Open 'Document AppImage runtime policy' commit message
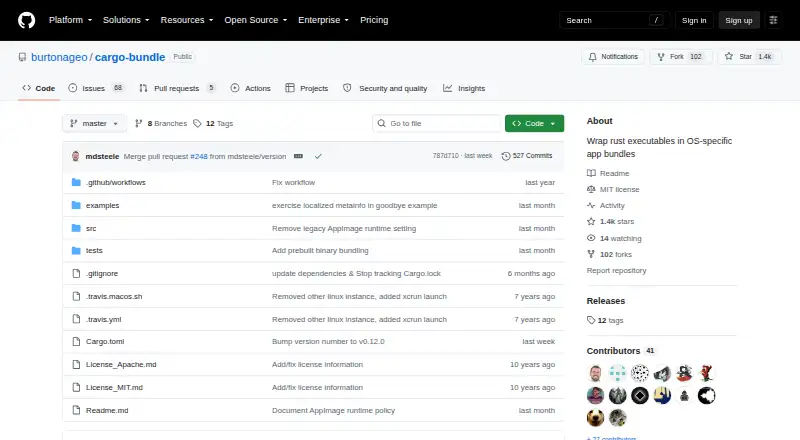This screenshot has width=800, height=440. pos(333,410)
